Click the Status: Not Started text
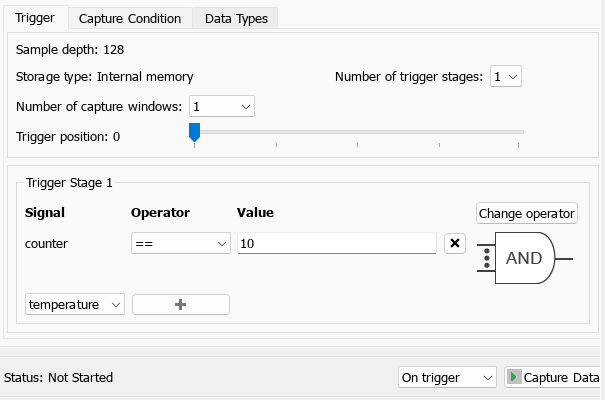 point(59,377)
